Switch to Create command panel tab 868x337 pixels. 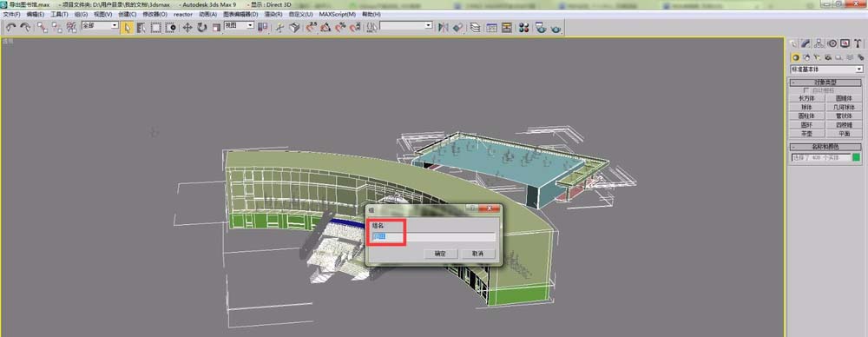click(x=794, y=43)
